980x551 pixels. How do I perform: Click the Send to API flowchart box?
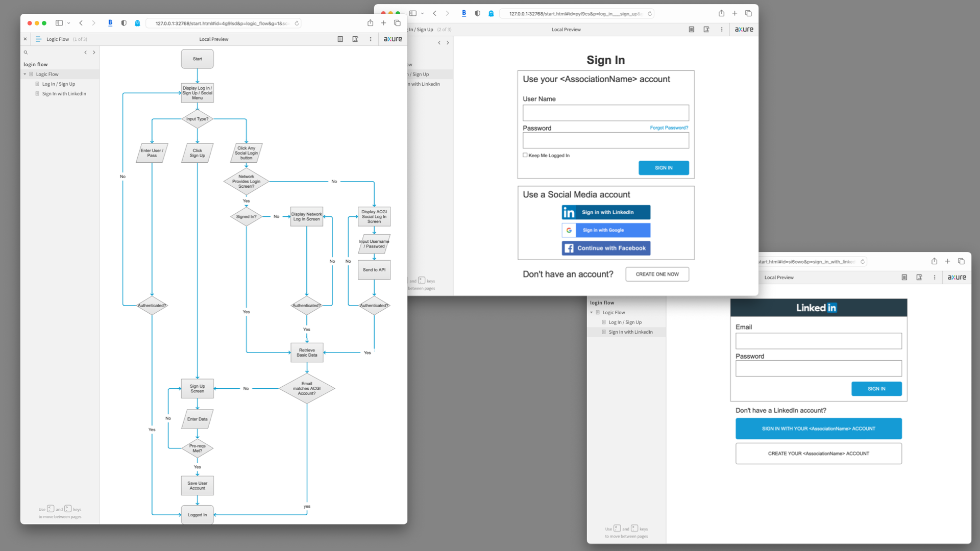coord(374,270)
